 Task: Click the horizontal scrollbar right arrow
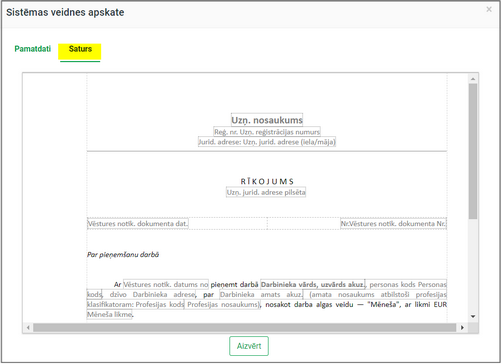pos(462,328)
